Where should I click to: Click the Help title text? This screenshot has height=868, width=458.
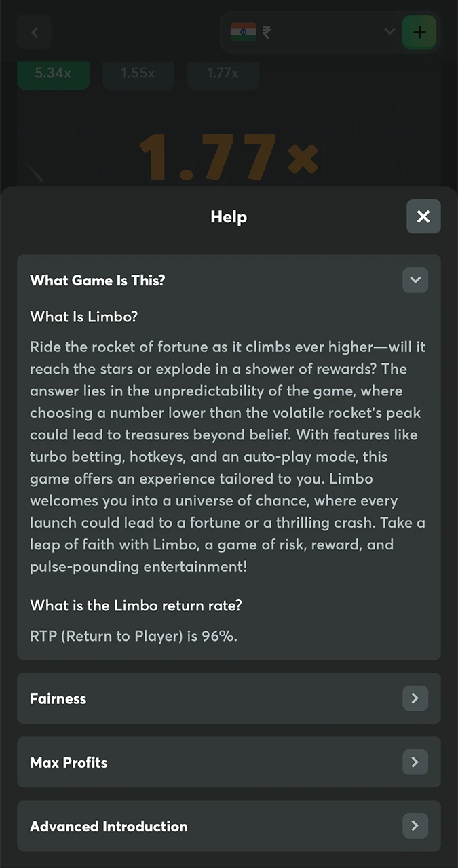[x=229, y=217]
